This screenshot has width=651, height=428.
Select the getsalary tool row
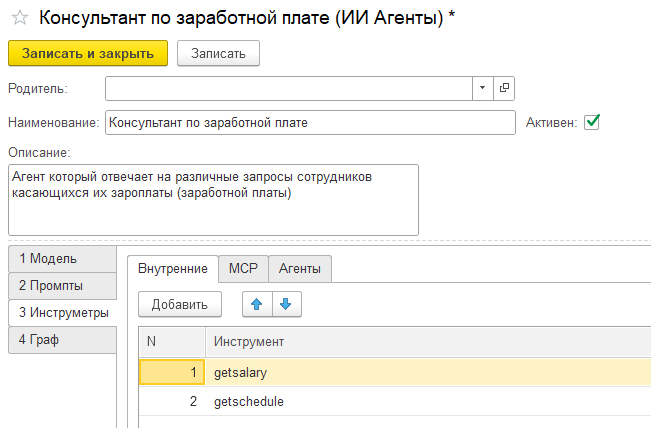(x=400, y=372)
